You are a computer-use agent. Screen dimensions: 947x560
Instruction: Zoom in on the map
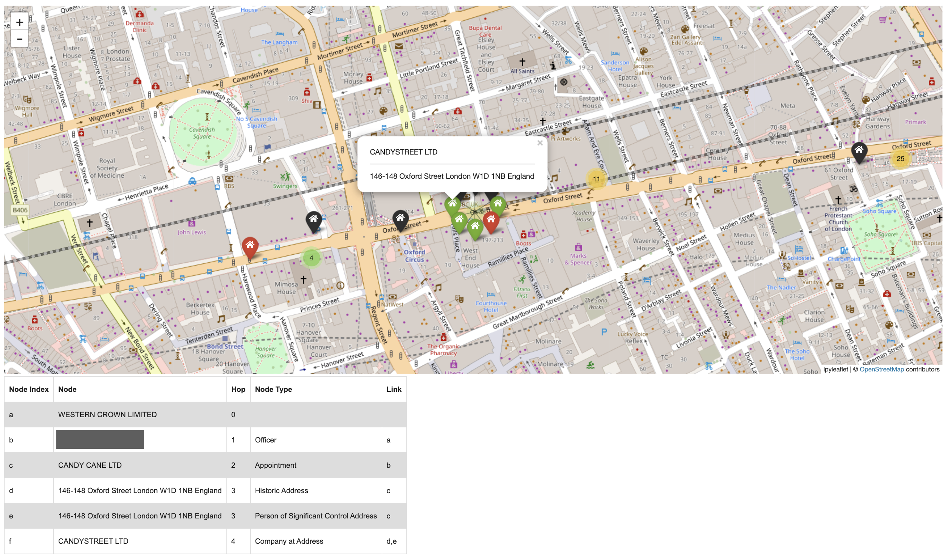(x=20, y=22)
